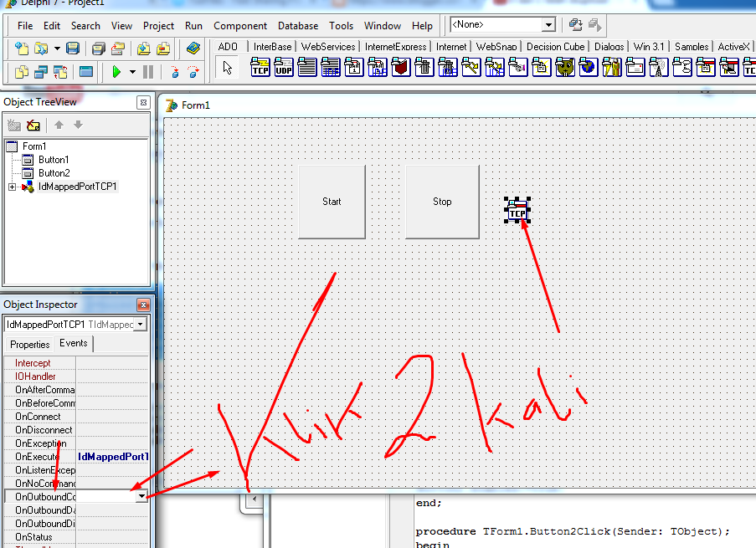The image size is (756, 548).
Task: Click the Pause program icon
Action: pyautogui.click(x=148, y=72)
